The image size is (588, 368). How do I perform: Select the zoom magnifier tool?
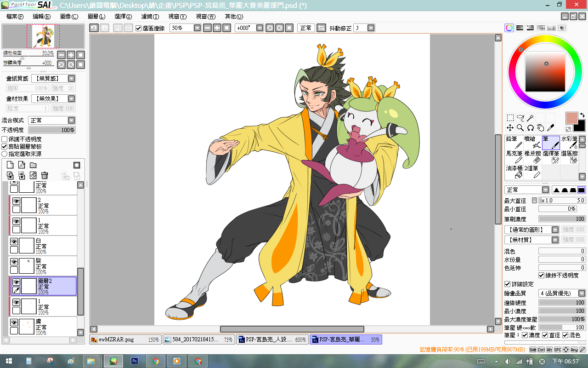(520, 128)
